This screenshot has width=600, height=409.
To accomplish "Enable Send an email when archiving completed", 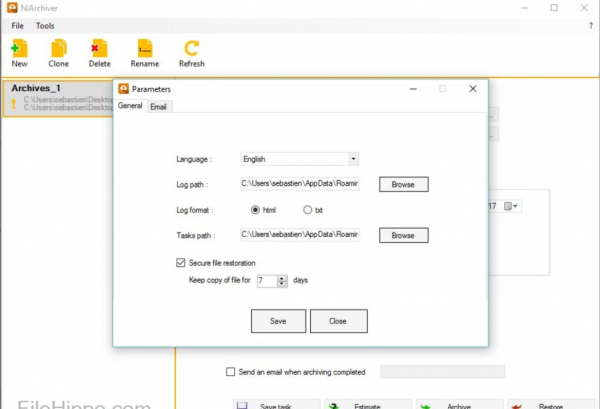I will pos(230,372).
